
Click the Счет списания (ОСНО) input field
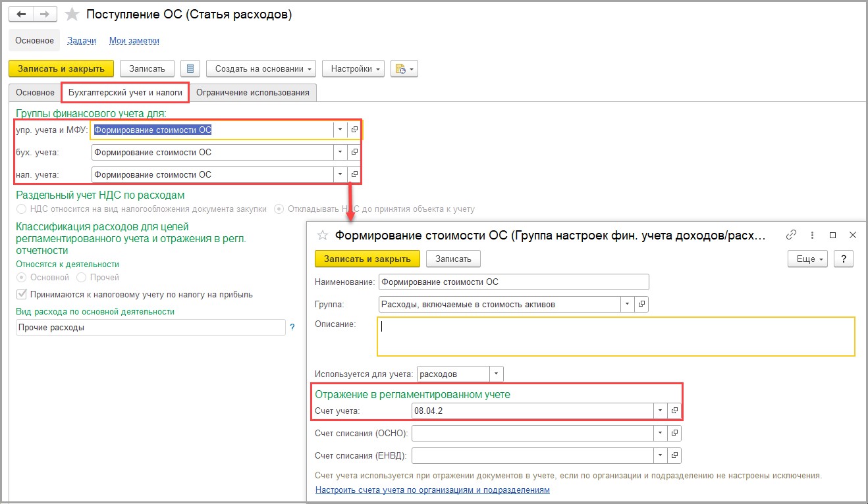[x=532, y=433]
